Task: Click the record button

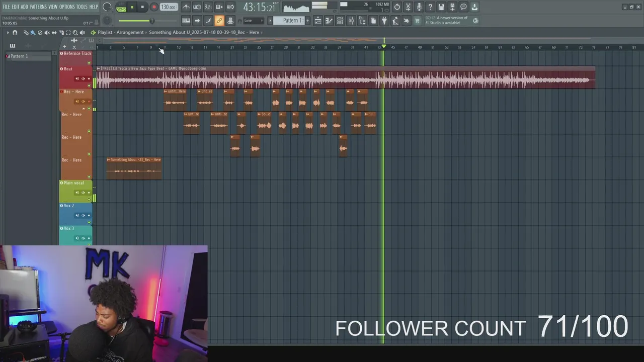Action: click(154, 7)
